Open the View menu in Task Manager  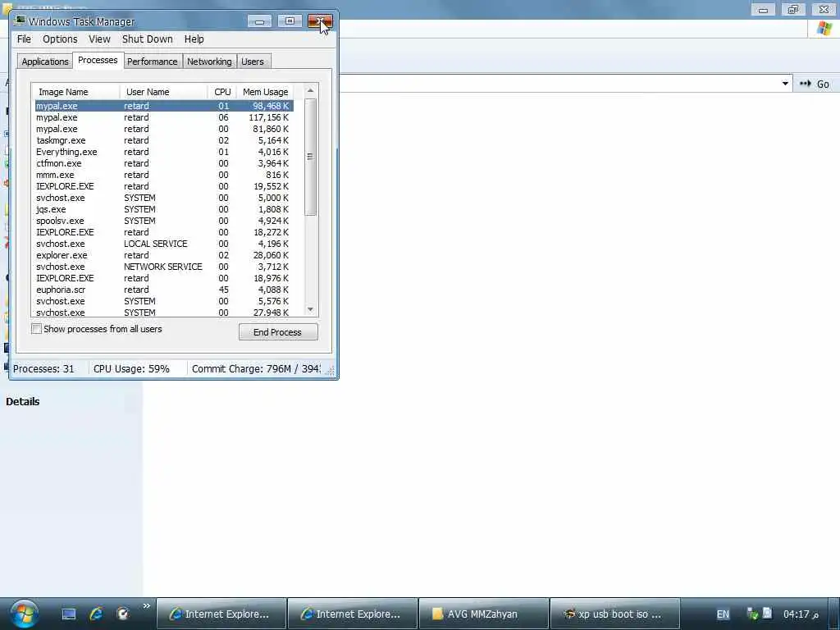99,39
